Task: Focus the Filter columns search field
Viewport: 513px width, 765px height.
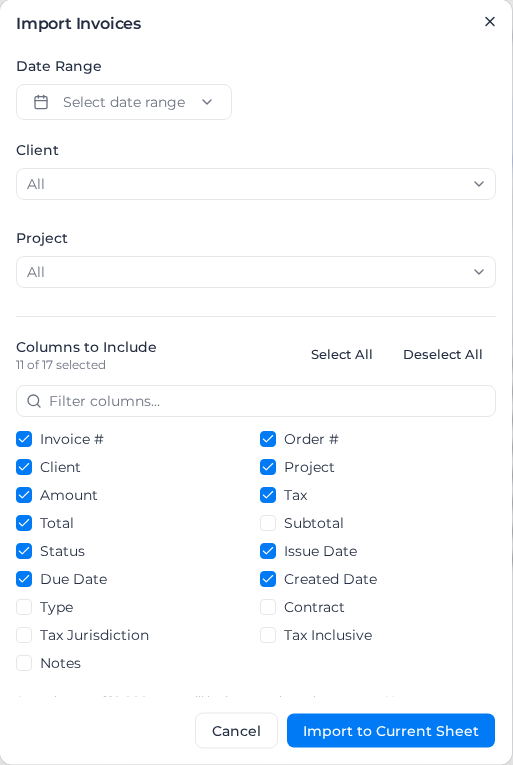Action: 256,401
